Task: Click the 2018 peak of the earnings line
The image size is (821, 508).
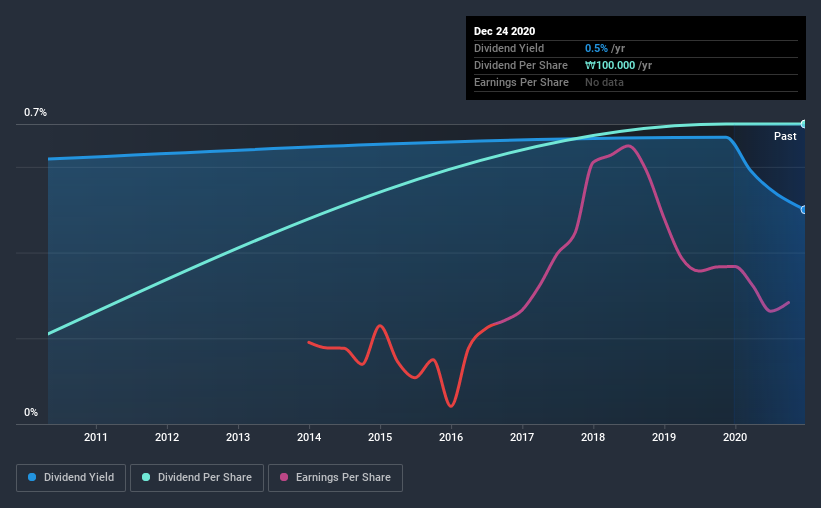Action: [x=628, y=146]
